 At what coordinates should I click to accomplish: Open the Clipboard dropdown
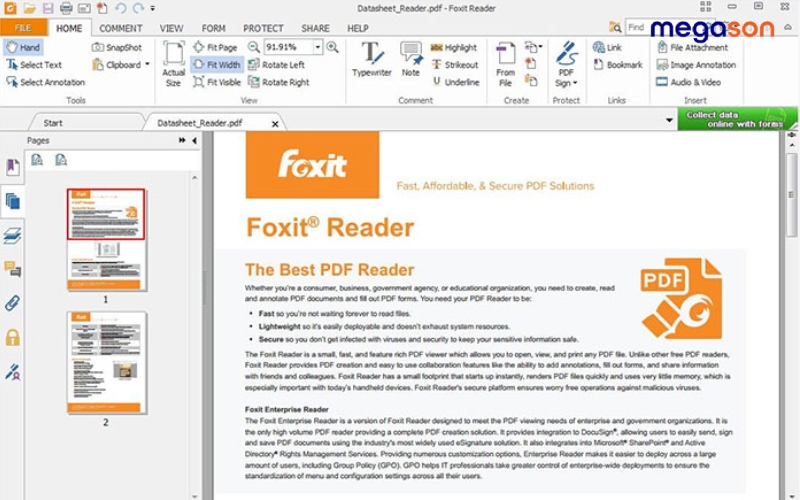click(x=121, y=65)
